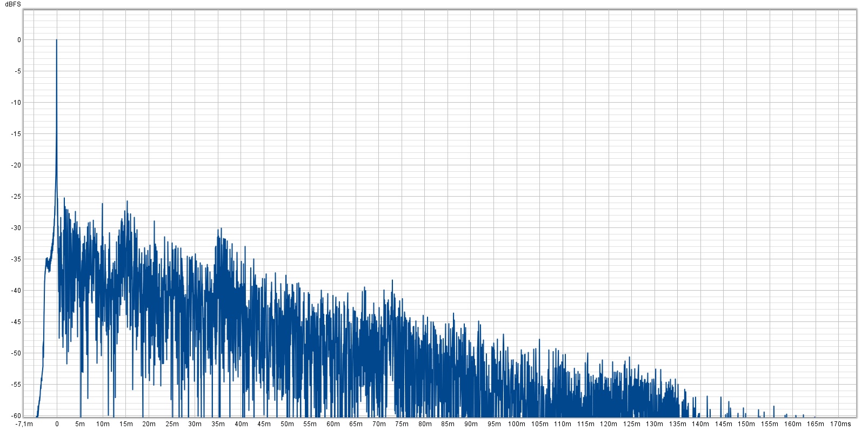Click the 60m time axis label
This screenshot has height=430, width=868.
coord(333,424)
